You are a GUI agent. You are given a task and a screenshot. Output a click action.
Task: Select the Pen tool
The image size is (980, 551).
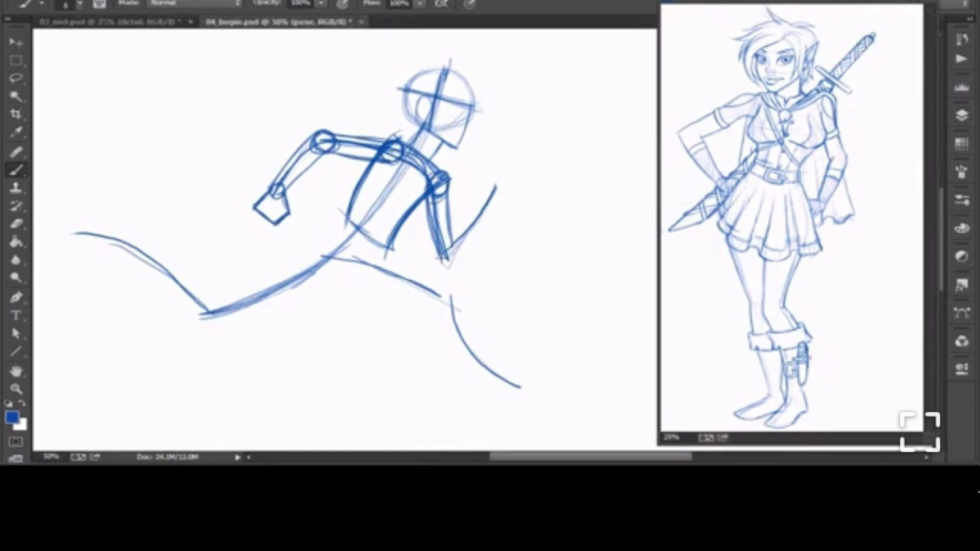click(16, 298)
